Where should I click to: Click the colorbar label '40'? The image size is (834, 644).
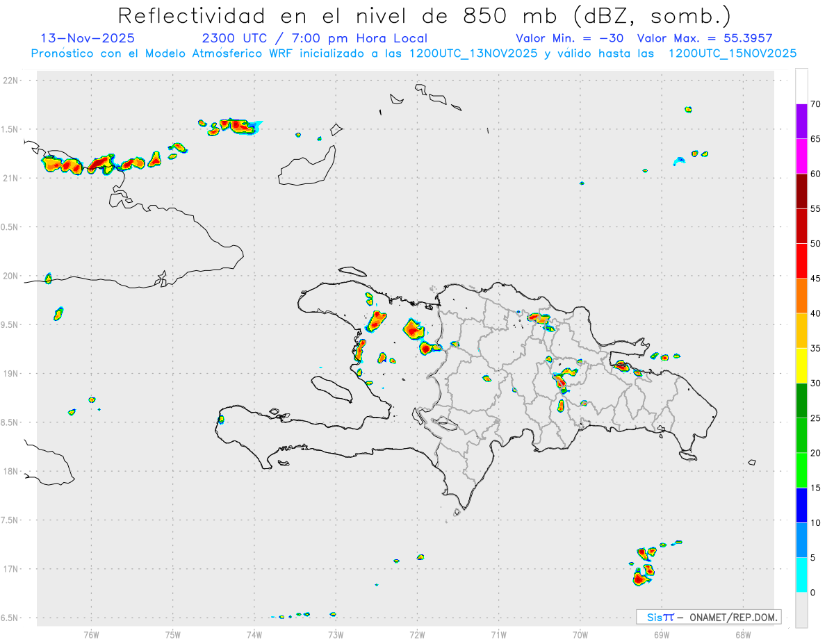pos(816,313)
